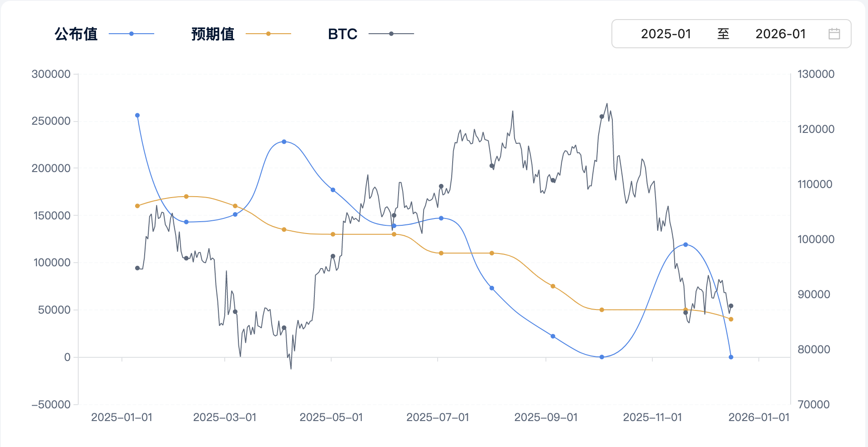The image size is (868, 447).
Task: Click the blue 公布值 legend line marker
Action: pos(131,33)
